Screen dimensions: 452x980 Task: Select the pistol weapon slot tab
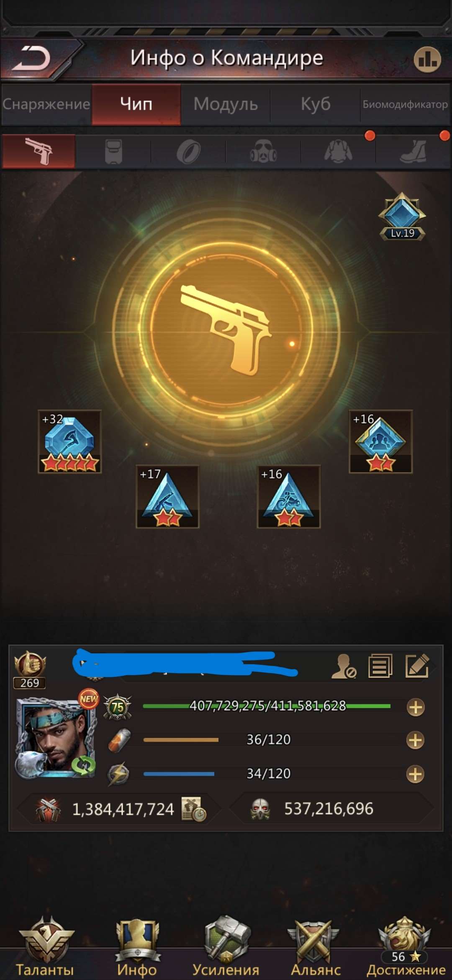click(x=39, y=151)
